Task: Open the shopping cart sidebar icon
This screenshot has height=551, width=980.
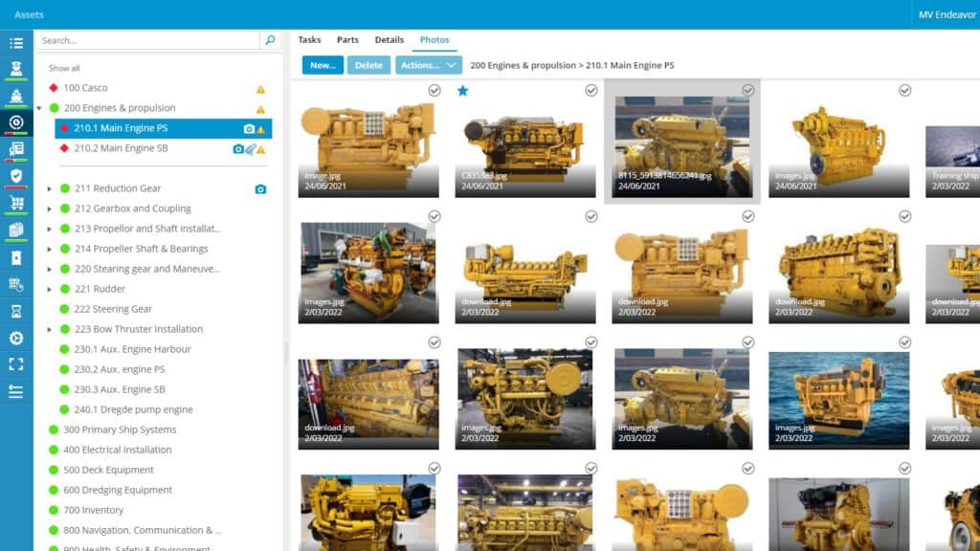Action: [x=15, y=203]
